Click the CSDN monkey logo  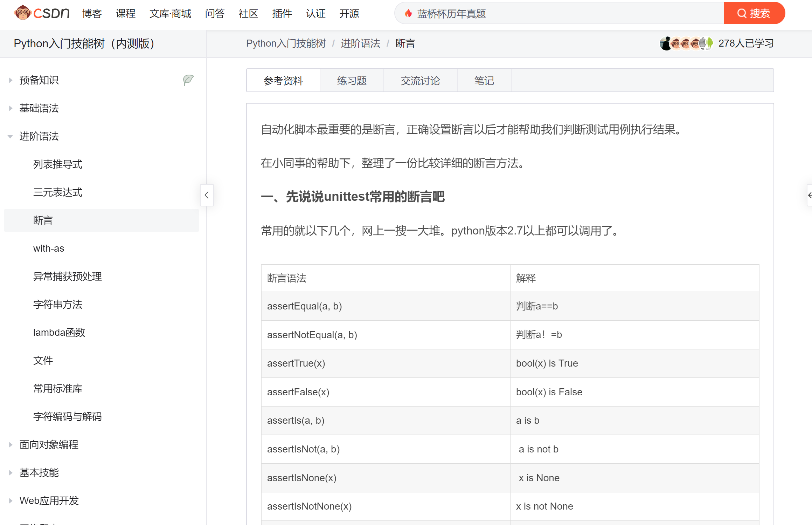(23, 13)
